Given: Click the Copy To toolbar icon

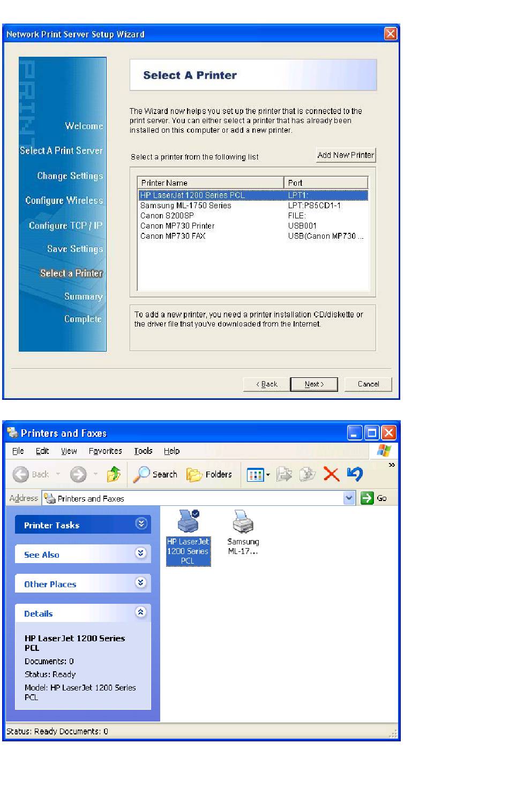Looking at the screenshot, I should (308, 474).
